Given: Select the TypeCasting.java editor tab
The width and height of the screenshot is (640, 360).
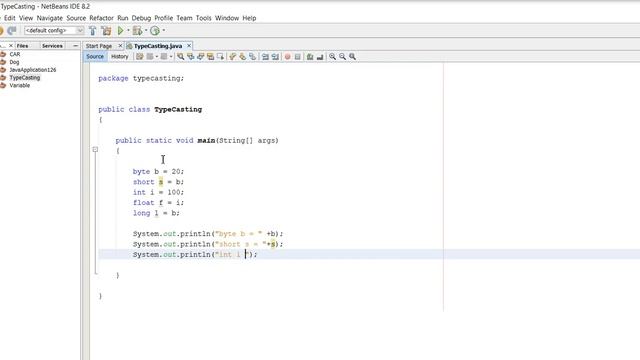Looking at the screenshot, I should pyautogui.click(x=158, y=46).
